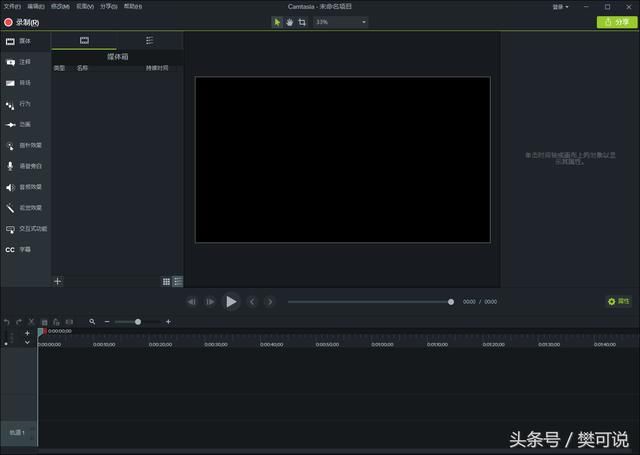Screen dimensions: 640x455
Task: Expand the 登录 sign-in dropdown
Action: click(561, 6)
